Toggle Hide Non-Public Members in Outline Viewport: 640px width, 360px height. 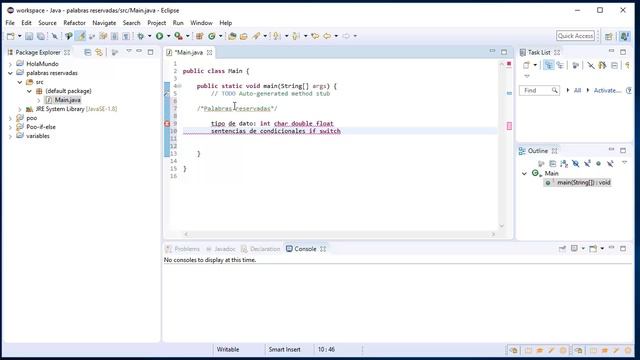pyautogui.click(x=598, y=164)
